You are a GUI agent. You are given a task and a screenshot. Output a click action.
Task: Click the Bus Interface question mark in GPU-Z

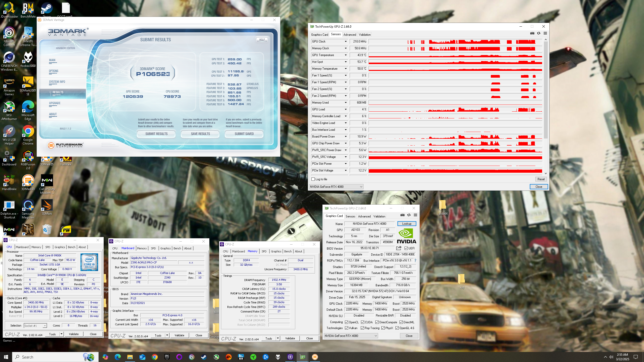click(x=415, y=260)
